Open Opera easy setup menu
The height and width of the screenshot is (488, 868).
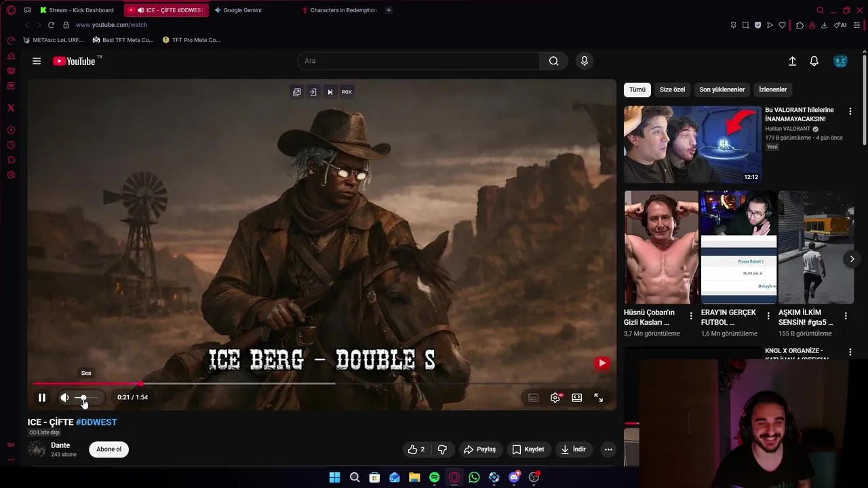tap(857, 25)
